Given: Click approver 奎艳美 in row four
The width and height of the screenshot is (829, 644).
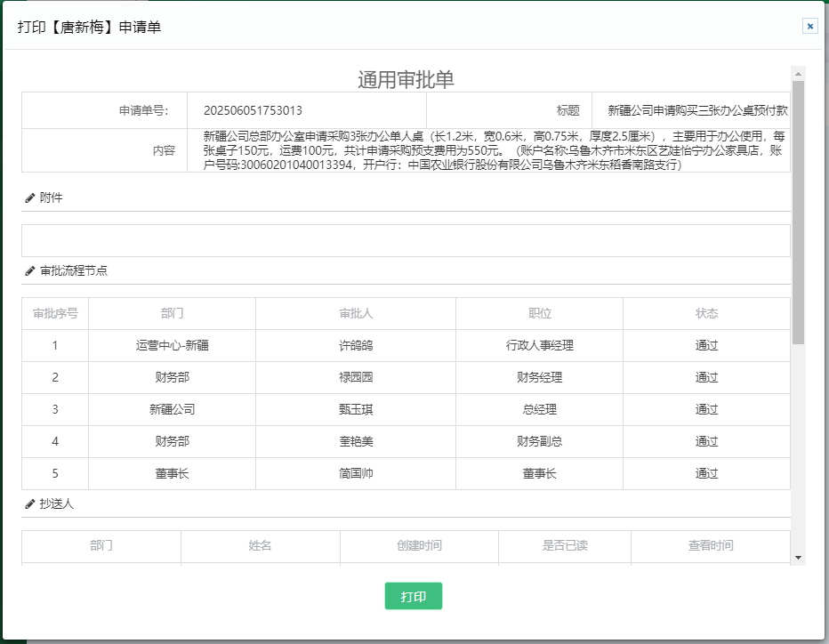Looking at the screenshot, I should (x=356, y=441).
